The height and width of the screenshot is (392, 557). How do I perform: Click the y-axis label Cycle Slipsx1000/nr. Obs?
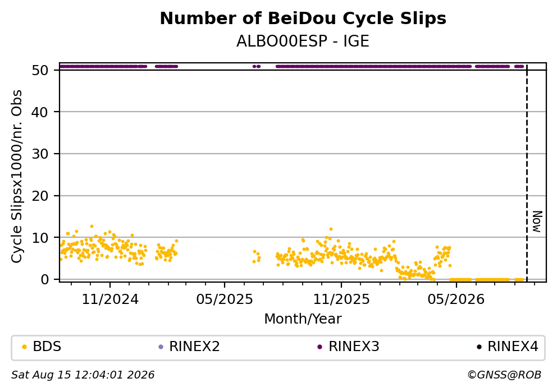tap(16, 176)
